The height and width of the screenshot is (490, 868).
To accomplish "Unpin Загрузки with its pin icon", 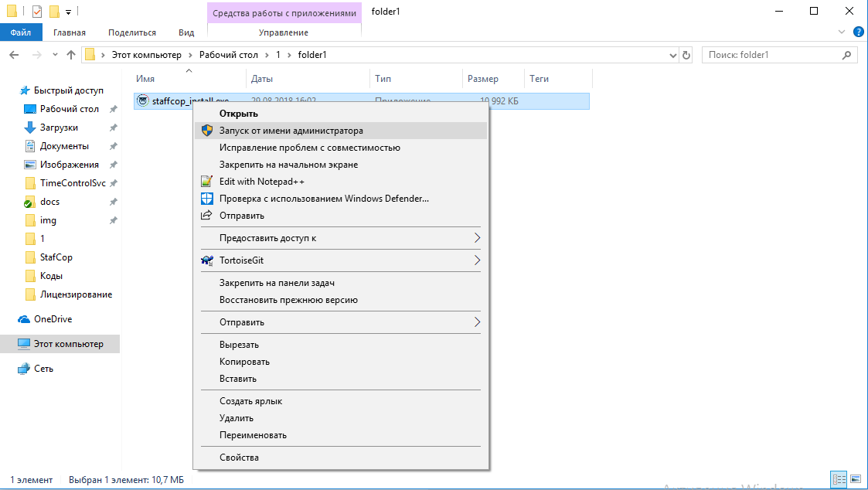I will 114,128.
